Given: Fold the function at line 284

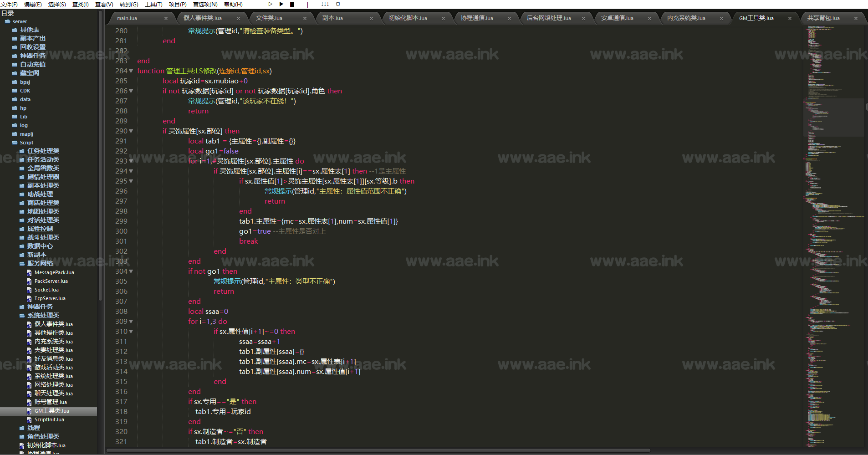Looking at the screenshot, I should (x=131, y=71).
